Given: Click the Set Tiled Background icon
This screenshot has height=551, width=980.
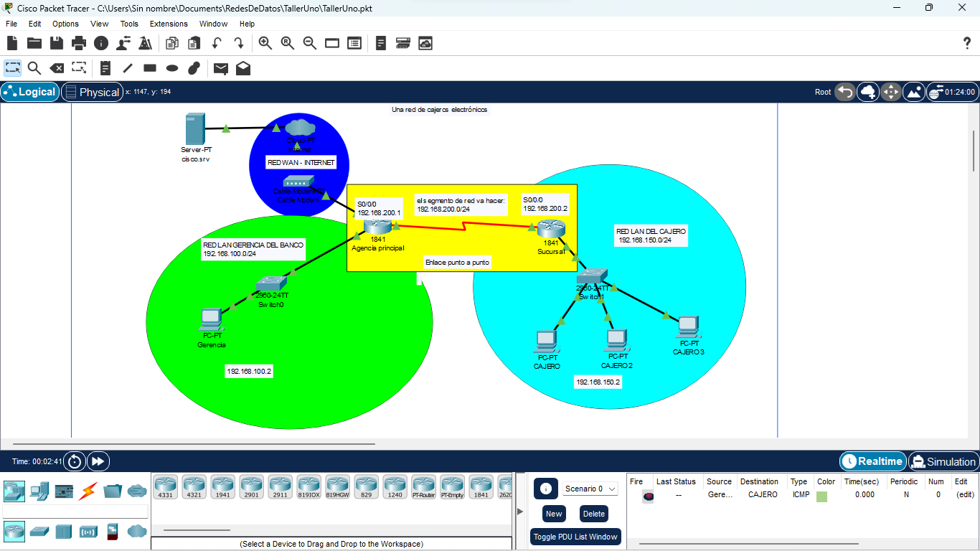Looking at the screenshot, I should (914, 92).
